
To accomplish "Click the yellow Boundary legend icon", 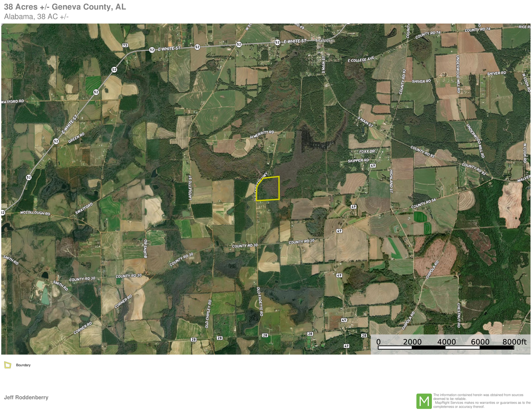I will click(8, 365).
